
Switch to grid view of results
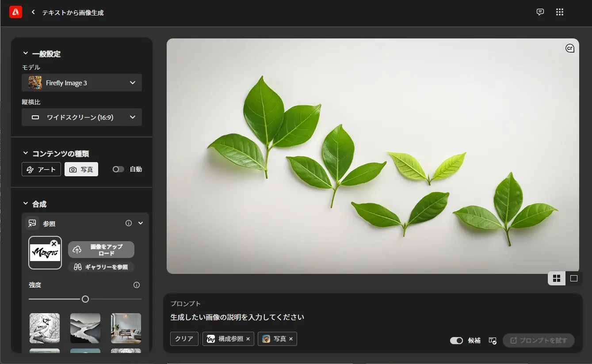click(x=557, y=278)
